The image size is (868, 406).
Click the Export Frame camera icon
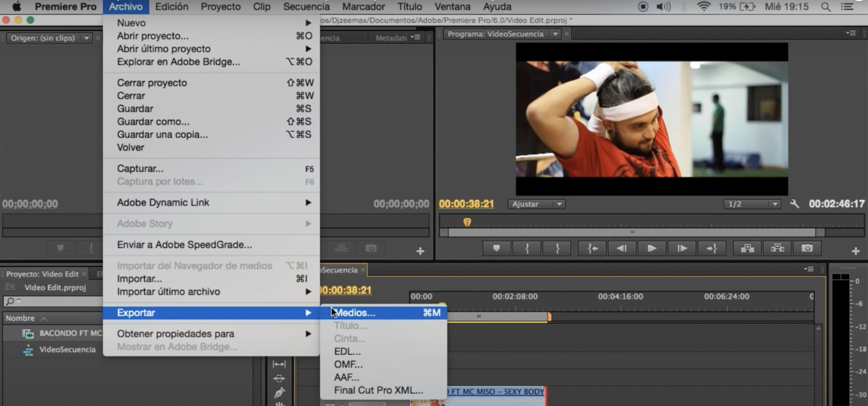pyautogui.click(x=807, y=248)
